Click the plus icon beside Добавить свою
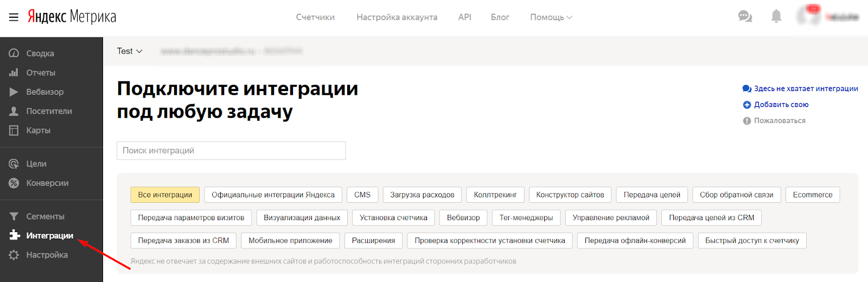Screen dimensions: 868x282 (x=747, y=105)
